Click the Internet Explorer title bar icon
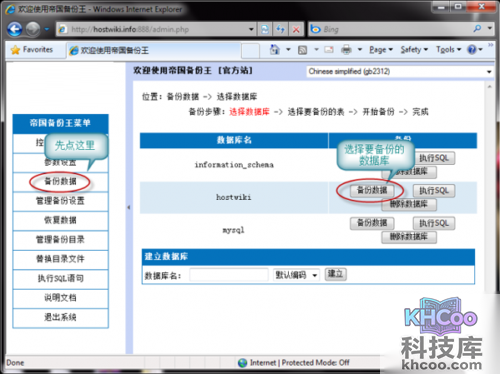 click(x=10, y=9)
